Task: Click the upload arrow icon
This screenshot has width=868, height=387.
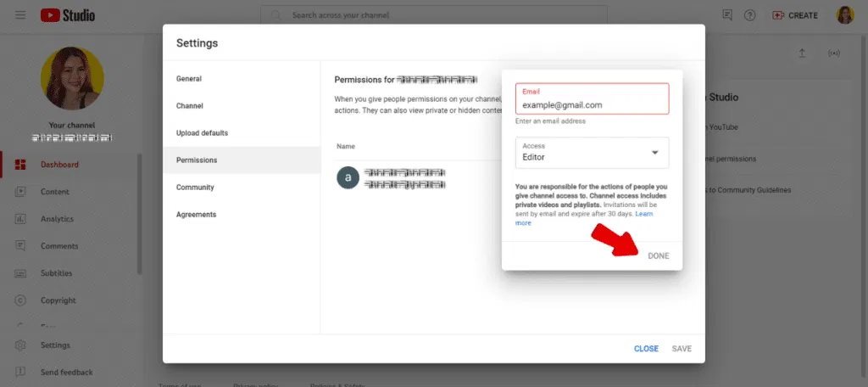Action: 802,53
